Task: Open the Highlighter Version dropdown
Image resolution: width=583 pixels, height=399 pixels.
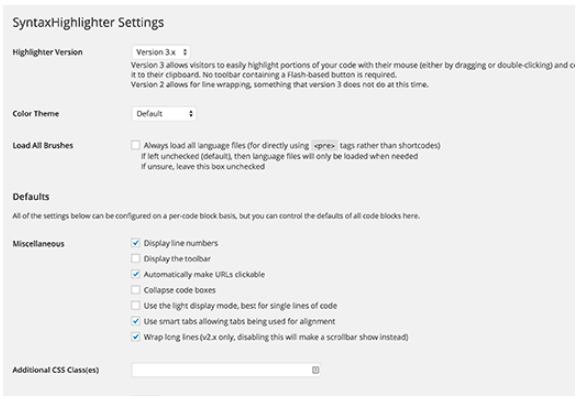Action: pos(161,52)
